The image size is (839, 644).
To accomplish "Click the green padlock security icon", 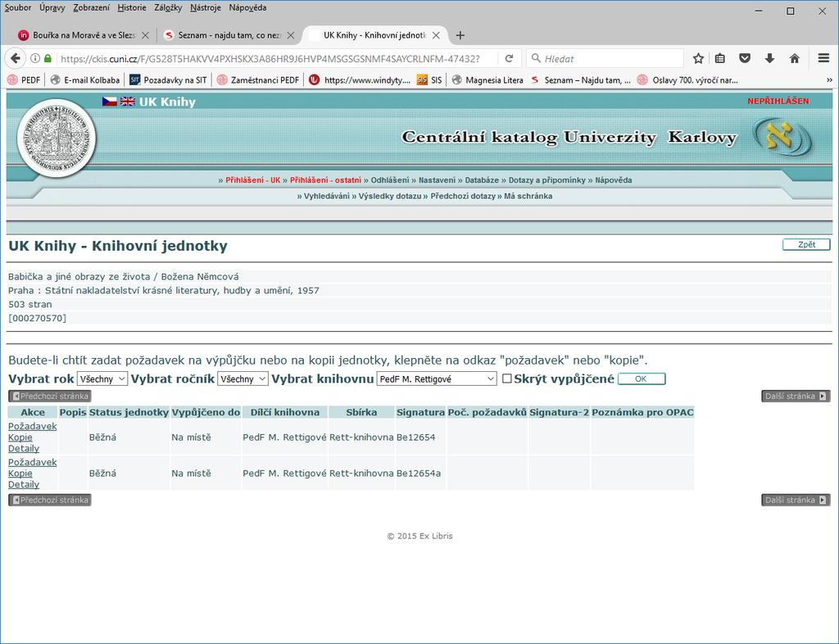I will (48, 58).
